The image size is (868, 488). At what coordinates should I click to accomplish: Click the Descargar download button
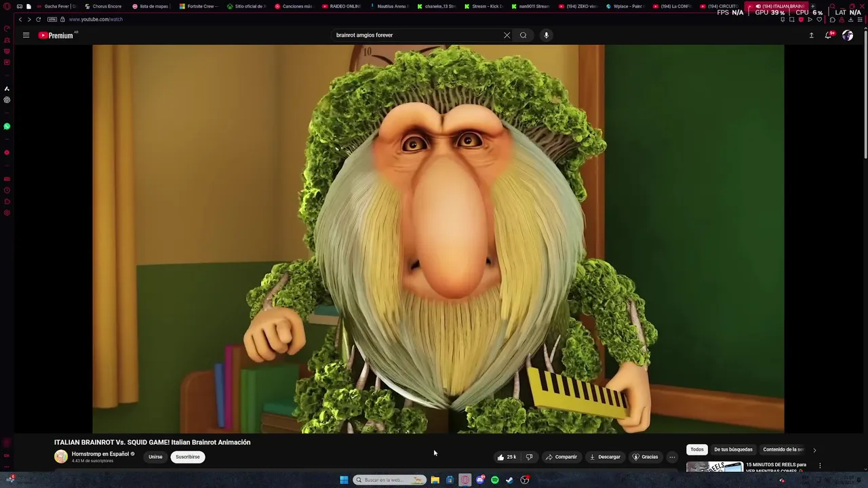click(x=605, y=457)
